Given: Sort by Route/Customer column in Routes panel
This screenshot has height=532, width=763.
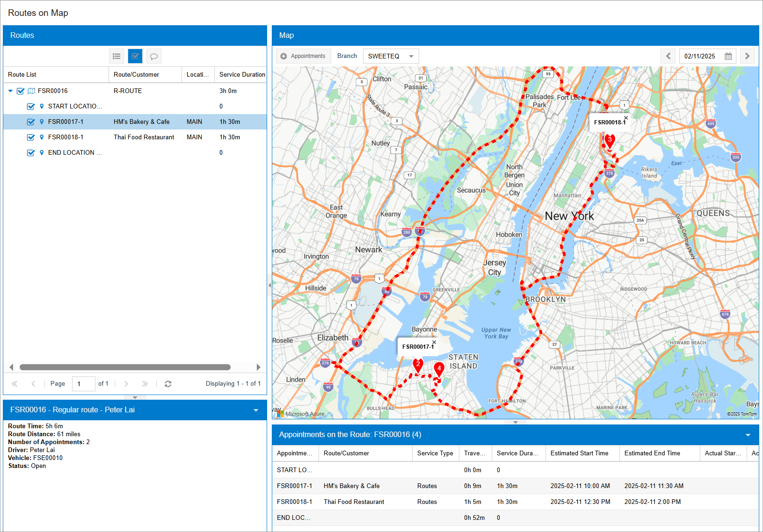Looking at the screenshot, I should (x=145, y=74).
